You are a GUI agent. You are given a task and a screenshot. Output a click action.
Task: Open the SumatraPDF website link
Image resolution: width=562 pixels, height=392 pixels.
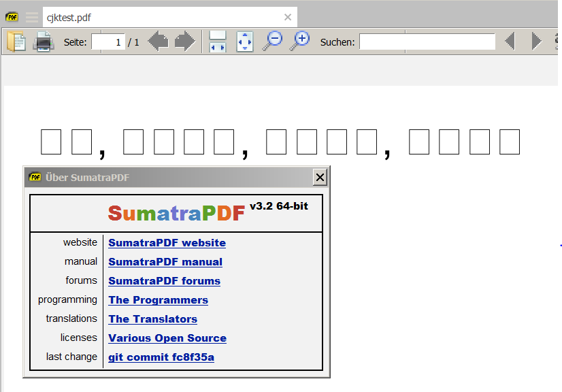point(167,243)
